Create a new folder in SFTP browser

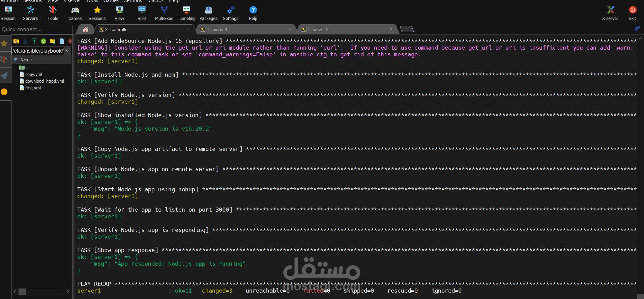pos(53,41)
